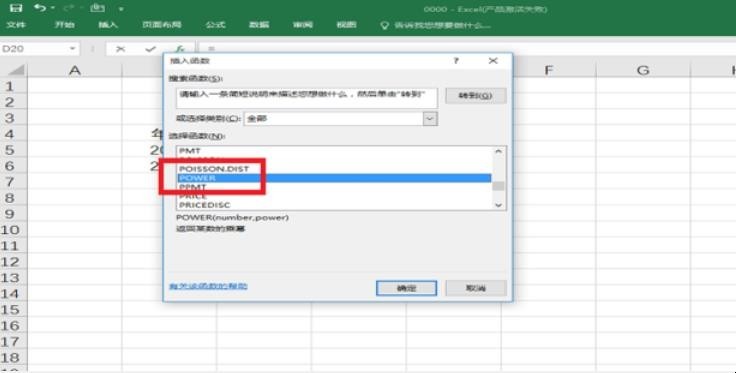Click the Select All corner triangle of sheet
736x373 pixels.
(15, 70)
